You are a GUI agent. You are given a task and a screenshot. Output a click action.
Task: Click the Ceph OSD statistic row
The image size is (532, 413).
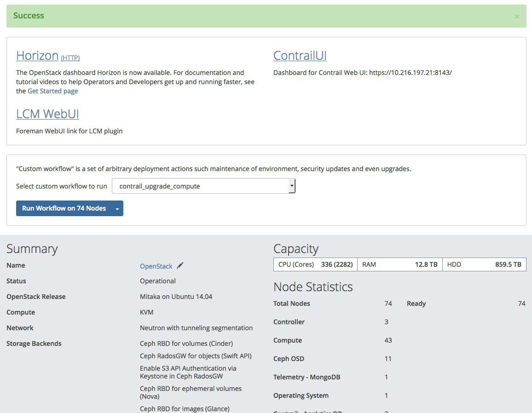tap(332, 359)
